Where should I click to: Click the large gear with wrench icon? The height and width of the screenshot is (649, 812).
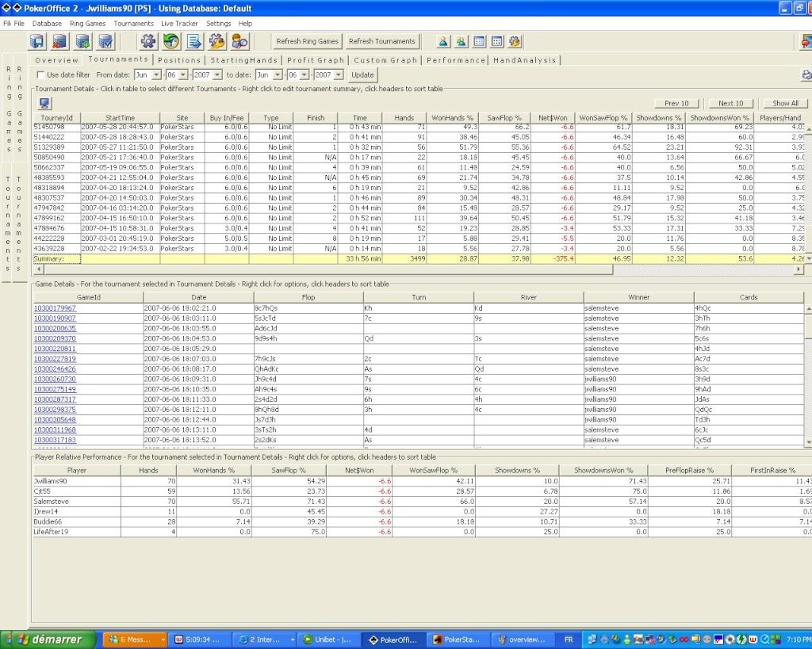click(x=217, y=41)
